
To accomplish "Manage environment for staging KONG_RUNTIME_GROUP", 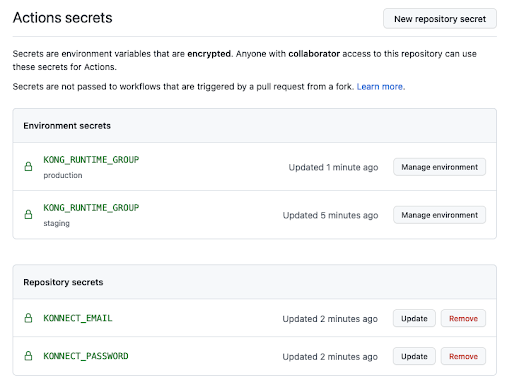I will tap(439, 215).
